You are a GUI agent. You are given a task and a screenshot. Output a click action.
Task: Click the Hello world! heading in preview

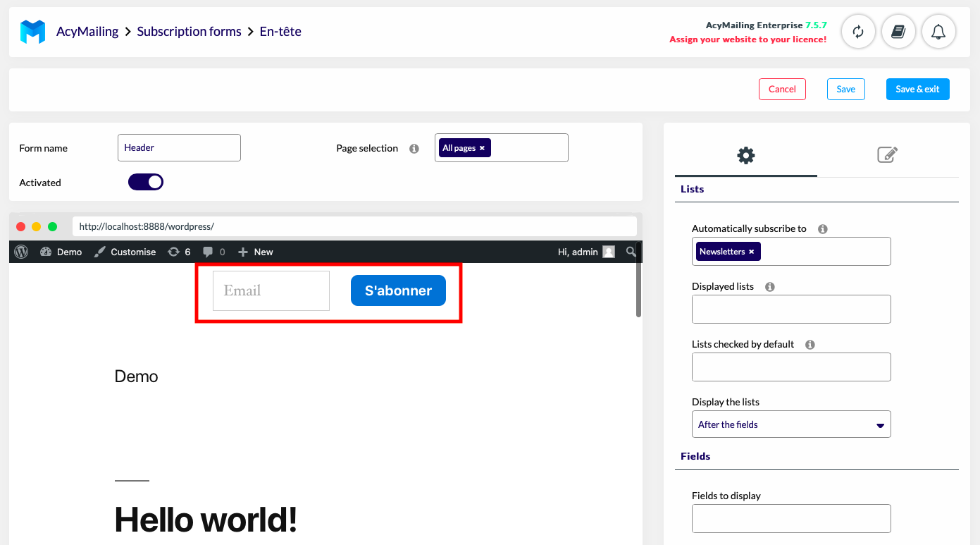pos(206,520)
